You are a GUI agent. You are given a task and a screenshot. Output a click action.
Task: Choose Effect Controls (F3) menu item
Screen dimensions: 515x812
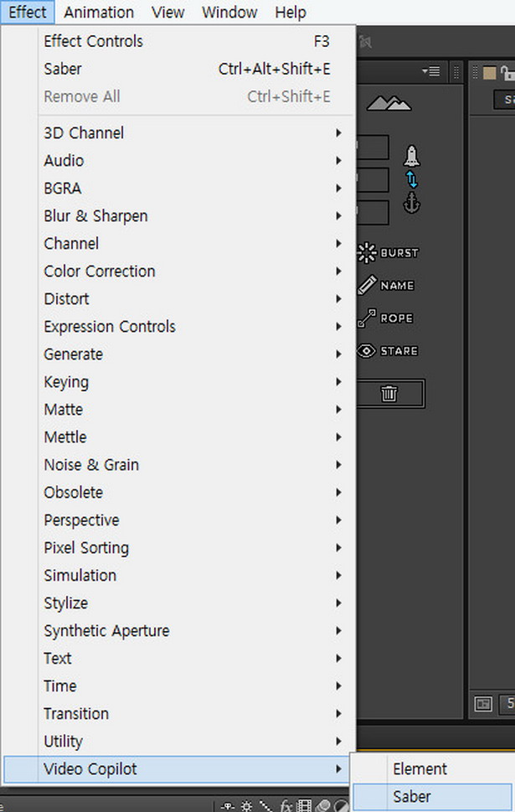click(x=179, y=41)
